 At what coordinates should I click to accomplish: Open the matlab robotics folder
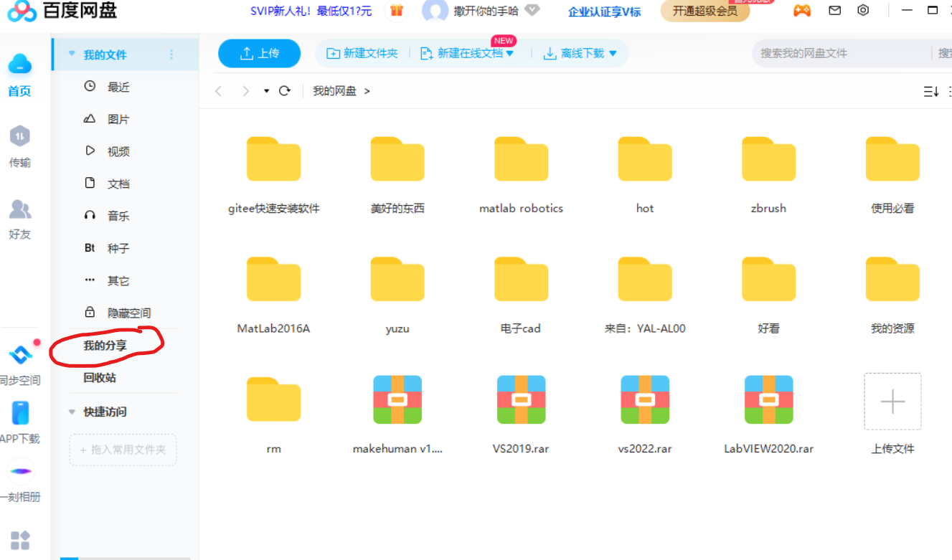pyautogui.click(x=522, y=159)
